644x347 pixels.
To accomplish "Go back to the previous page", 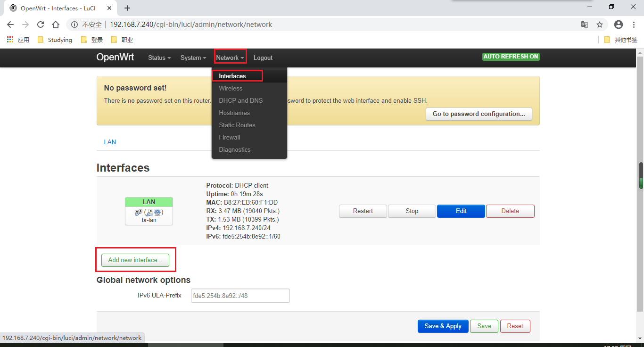I will coord(10,25).
